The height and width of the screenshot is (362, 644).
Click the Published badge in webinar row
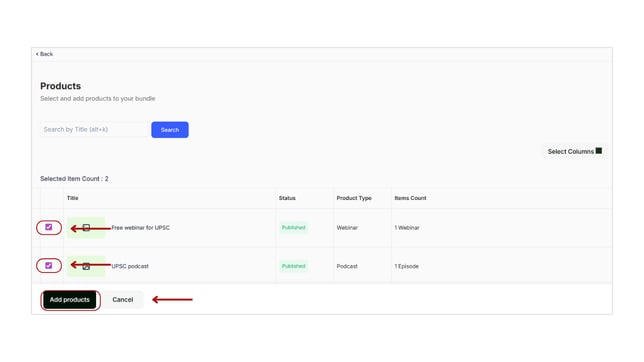click(294, 228)
